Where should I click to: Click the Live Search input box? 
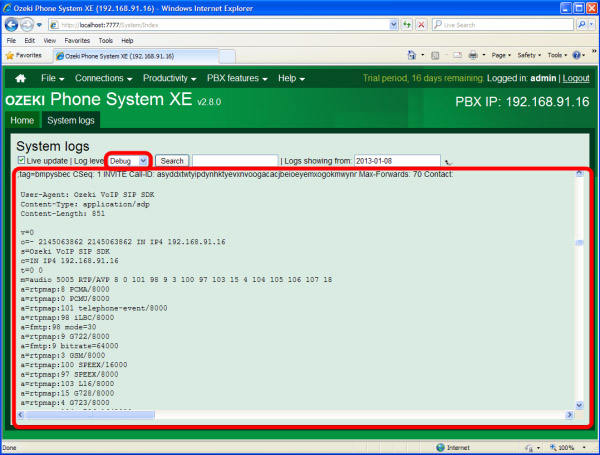pyautogui.click(x=503, y=25)
